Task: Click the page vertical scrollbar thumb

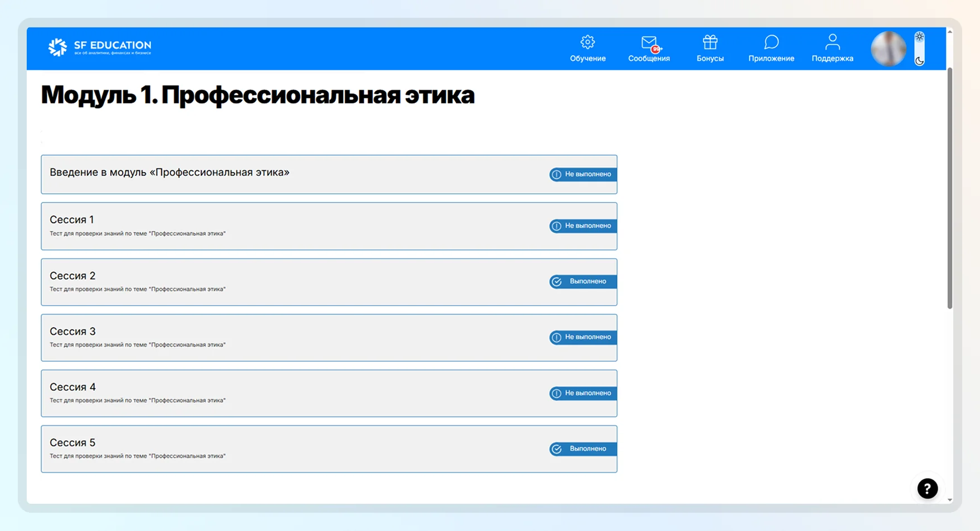Action: [x=950, y=188]
